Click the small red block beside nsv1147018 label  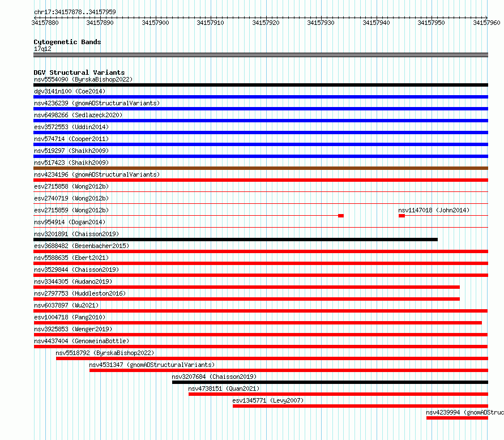(402, 216)
